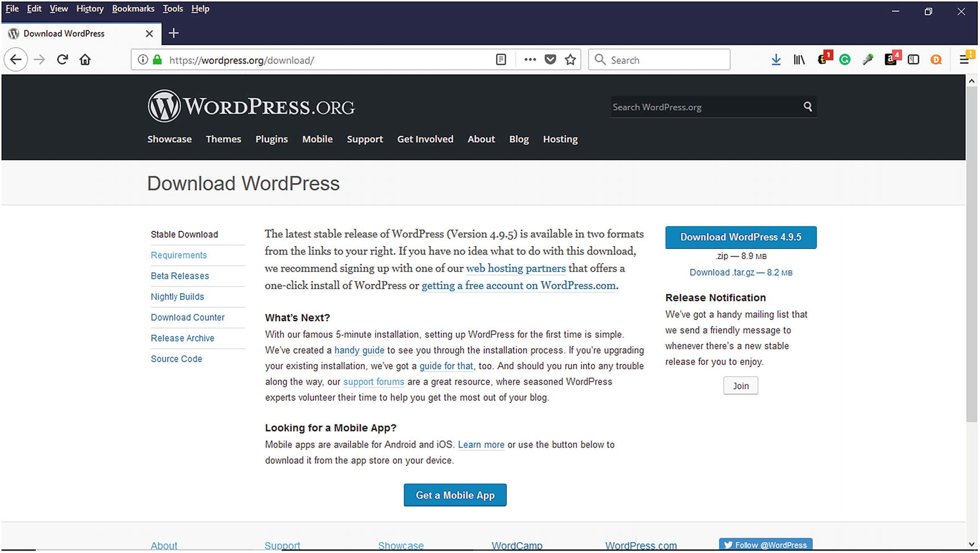
Task: Go to the browser home page
Action: pos(85,60)
